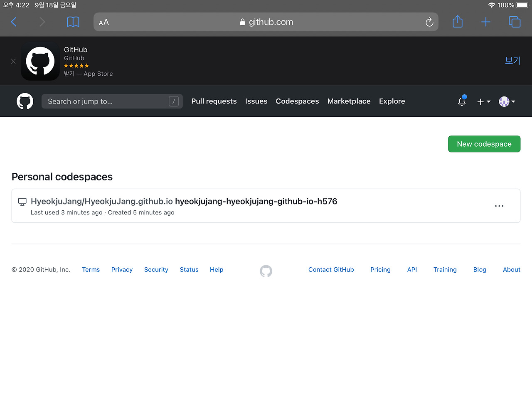Show all open Safari tabs
The image size is (532, 399).
[515, 22]
